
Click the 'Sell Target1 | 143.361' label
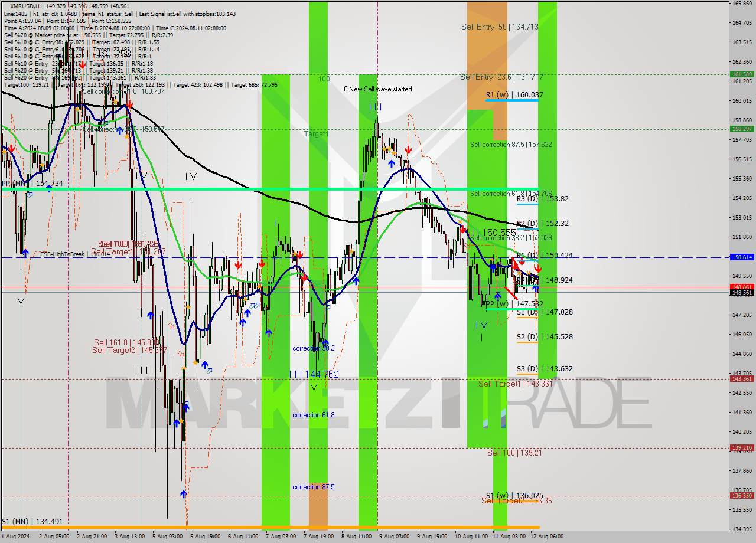515,384
